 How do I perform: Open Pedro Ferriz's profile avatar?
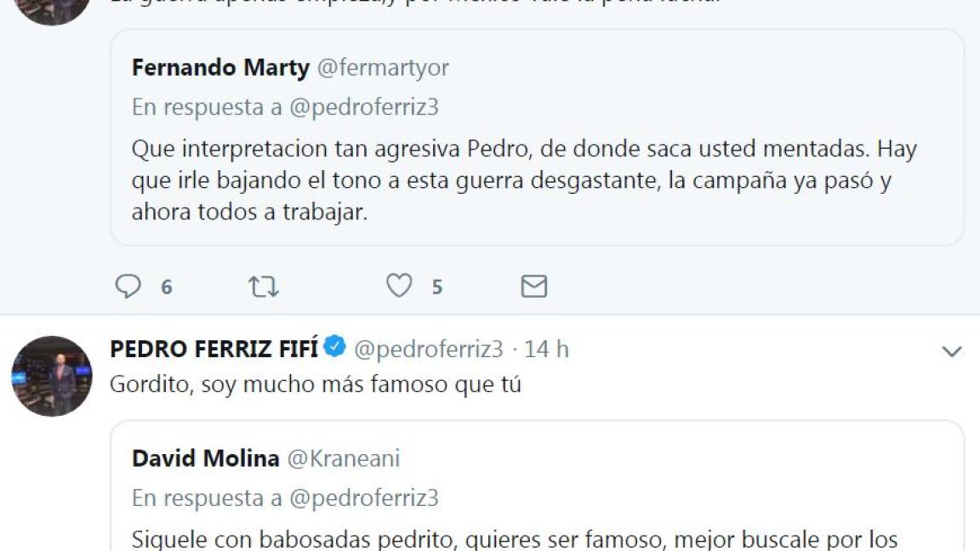tap(51, 373)
